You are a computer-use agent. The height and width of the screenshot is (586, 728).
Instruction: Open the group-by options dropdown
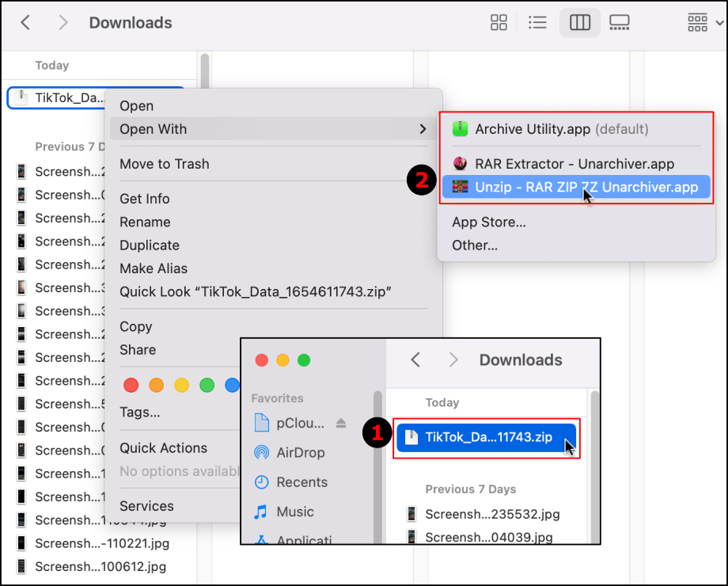pos(704,23)
